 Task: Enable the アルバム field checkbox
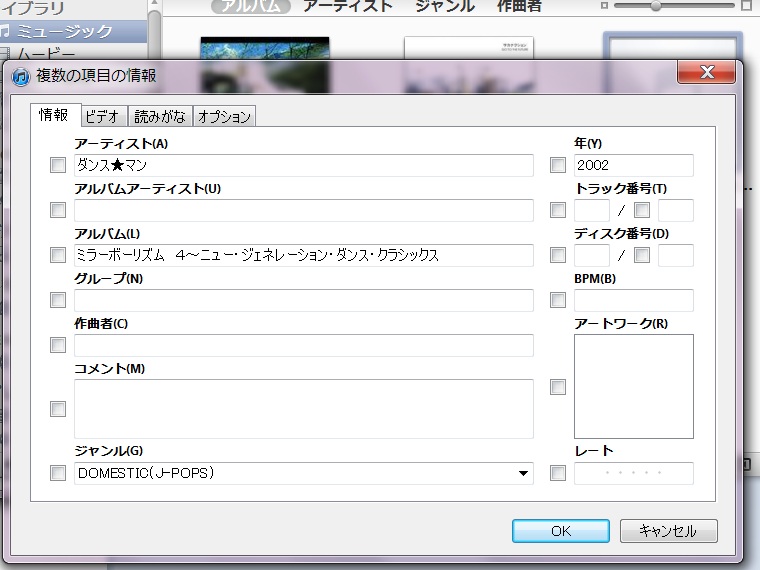[58, 255]
